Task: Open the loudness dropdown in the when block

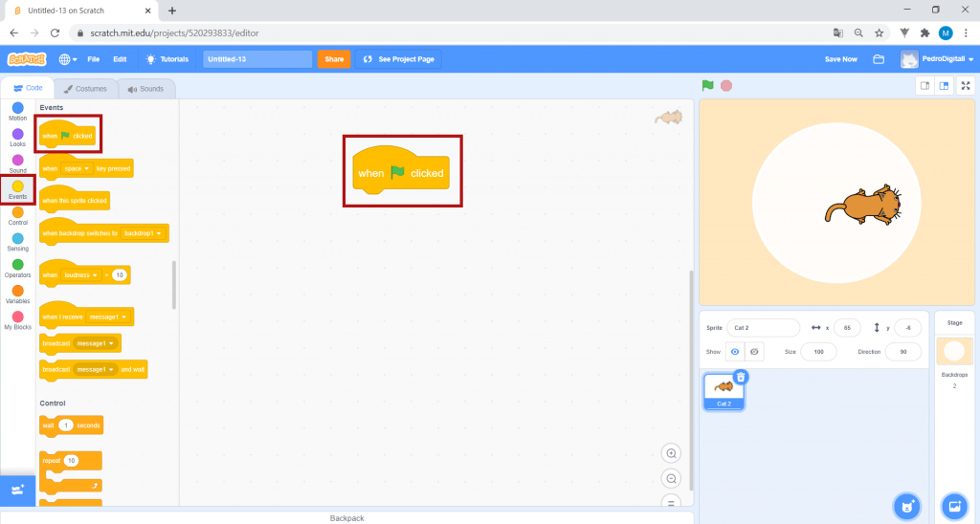Action: point(81,274)
